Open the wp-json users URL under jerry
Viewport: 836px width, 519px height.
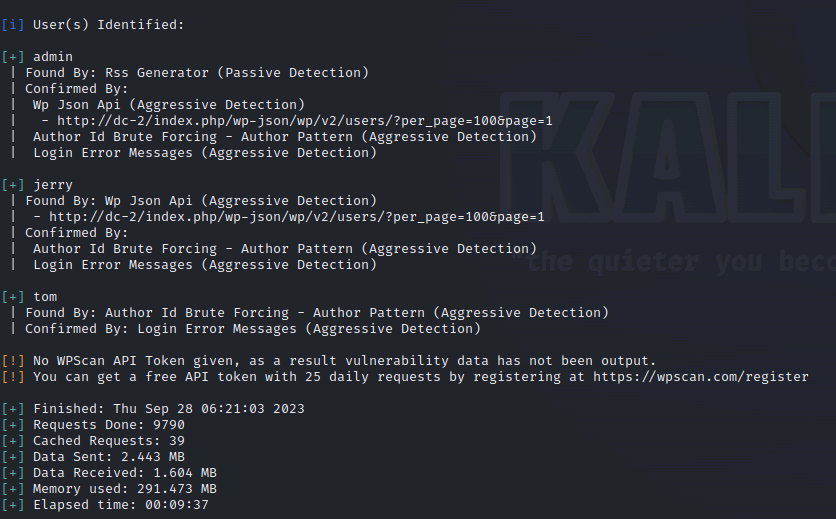[x=296, y=217]
